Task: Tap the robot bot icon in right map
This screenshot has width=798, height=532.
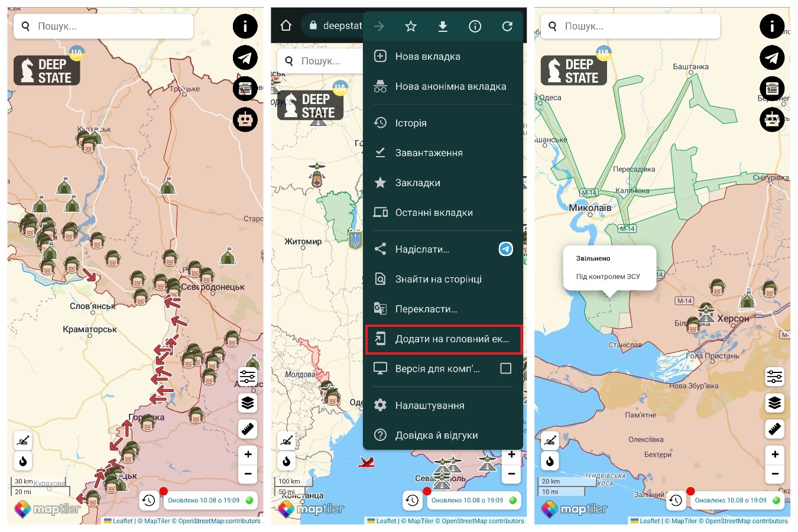Action: [772, 120]
